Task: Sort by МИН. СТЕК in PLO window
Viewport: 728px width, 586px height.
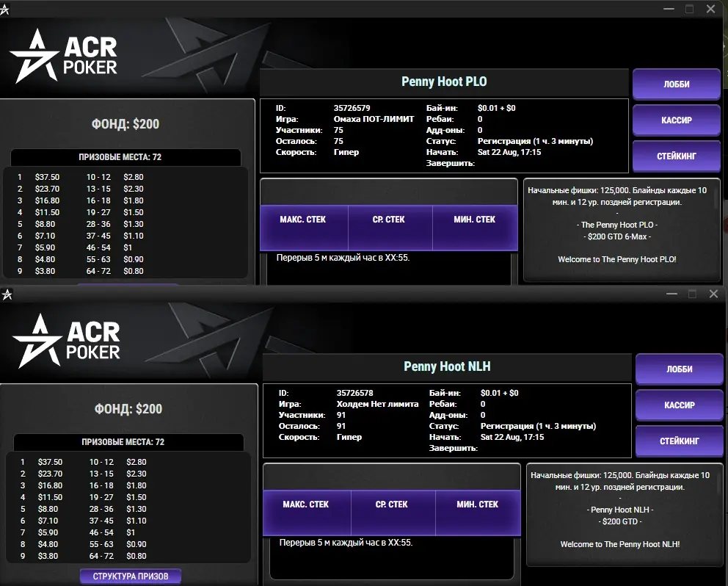Action: [x=475, y=227]
